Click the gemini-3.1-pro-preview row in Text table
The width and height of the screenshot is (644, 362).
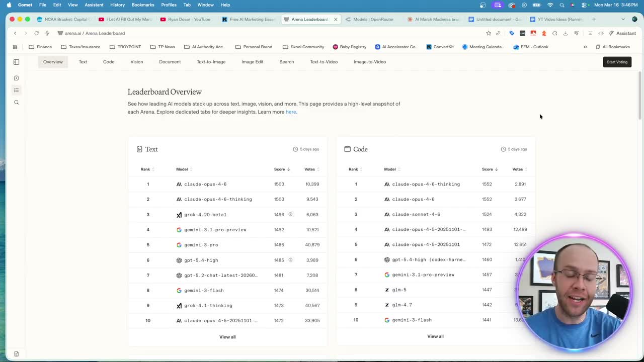(x=227, y=230)
